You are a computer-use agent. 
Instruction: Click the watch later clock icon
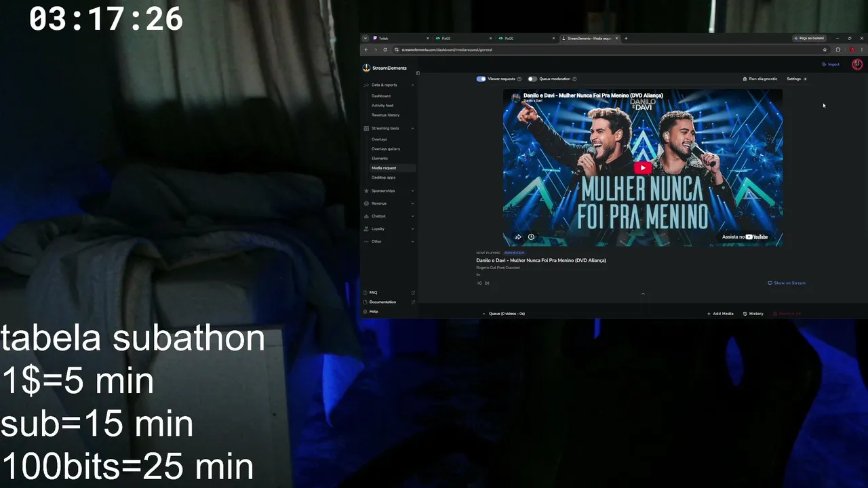coord(531,237)
